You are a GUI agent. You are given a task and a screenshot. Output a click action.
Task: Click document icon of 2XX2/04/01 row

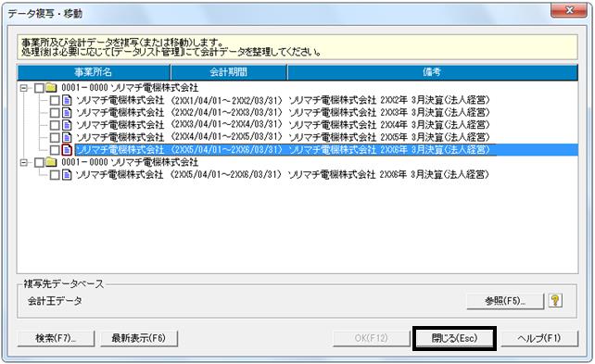pos(67,113)
